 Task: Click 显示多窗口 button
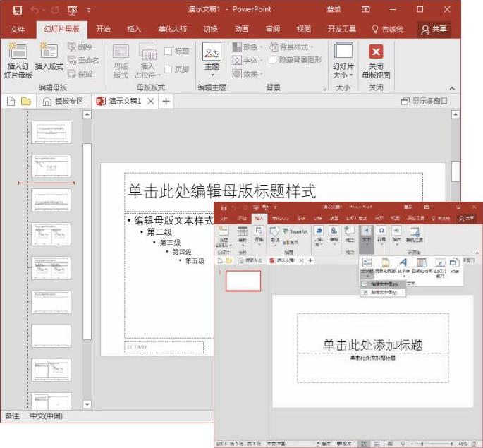click(424, 101)
